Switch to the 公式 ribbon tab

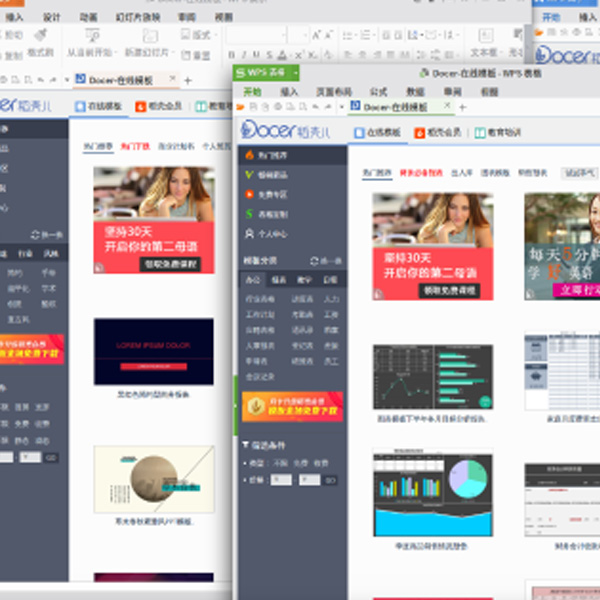pyautogui.click(x=378, y=91)
